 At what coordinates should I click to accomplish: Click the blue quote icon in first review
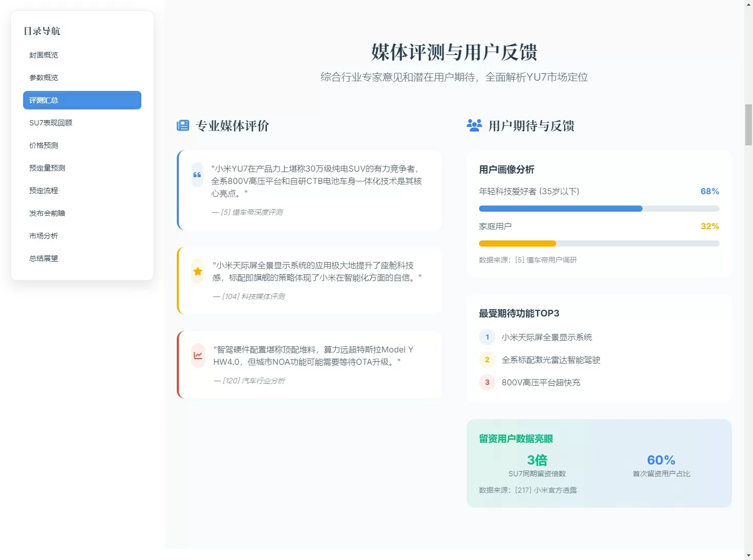tap(197, 175)
